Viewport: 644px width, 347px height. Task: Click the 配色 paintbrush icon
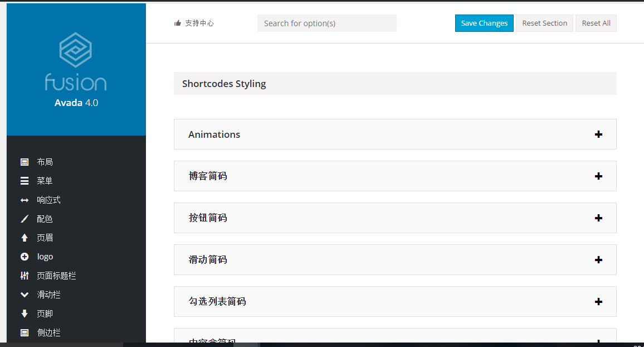click(x=25, y=219)
